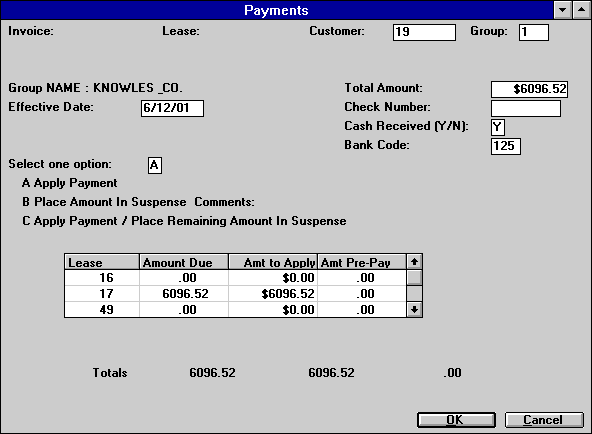This screenshot has width=592, height=434.
Task: Click the Customer field containing 19
Action: click(x=424, y=32)
